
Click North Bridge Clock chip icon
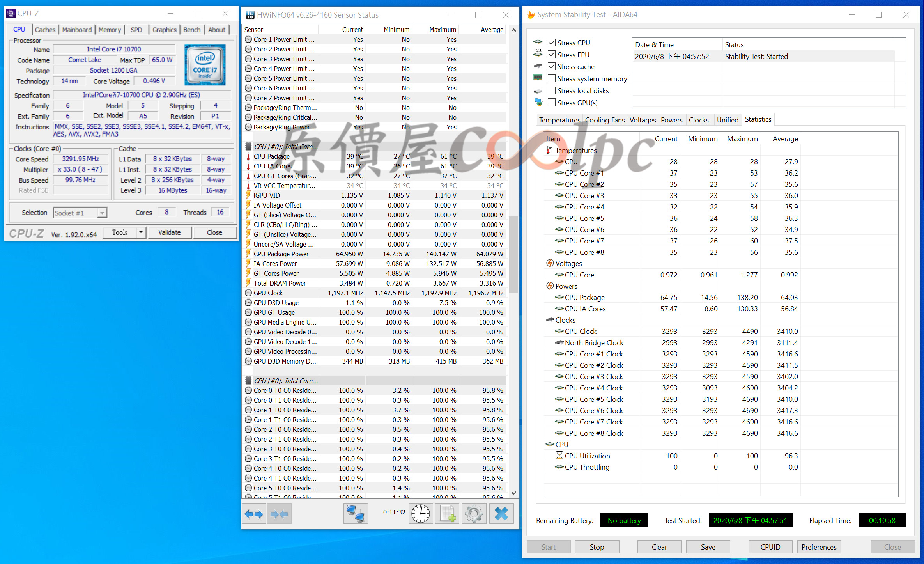click(559, 342)
